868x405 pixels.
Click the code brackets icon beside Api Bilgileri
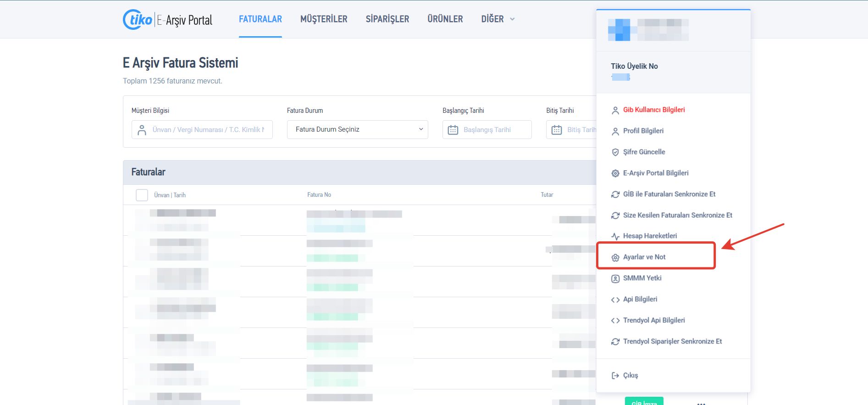pyautogui.click(x=615, y=300)
